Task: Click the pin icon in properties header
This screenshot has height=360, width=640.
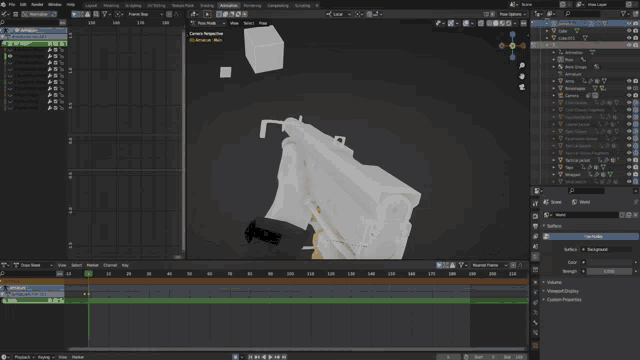Action: coord(636,202)
